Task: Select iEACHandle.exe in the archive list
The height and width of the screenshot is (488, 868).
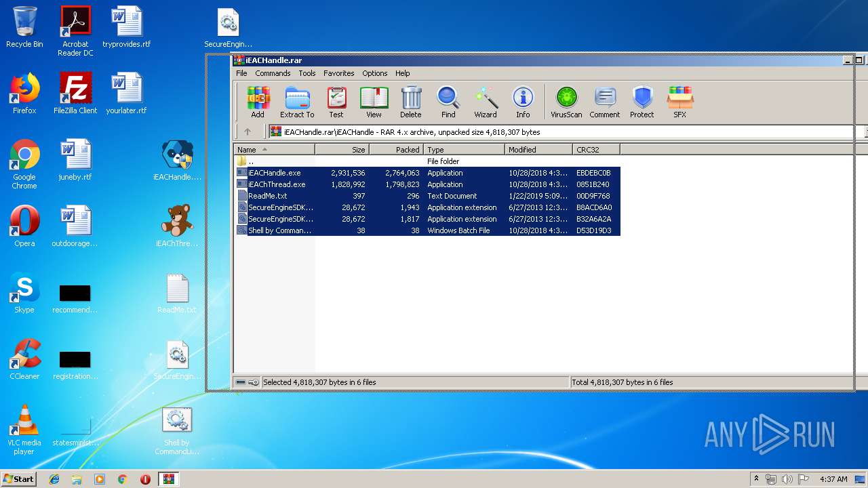Action: pos(427,173)
